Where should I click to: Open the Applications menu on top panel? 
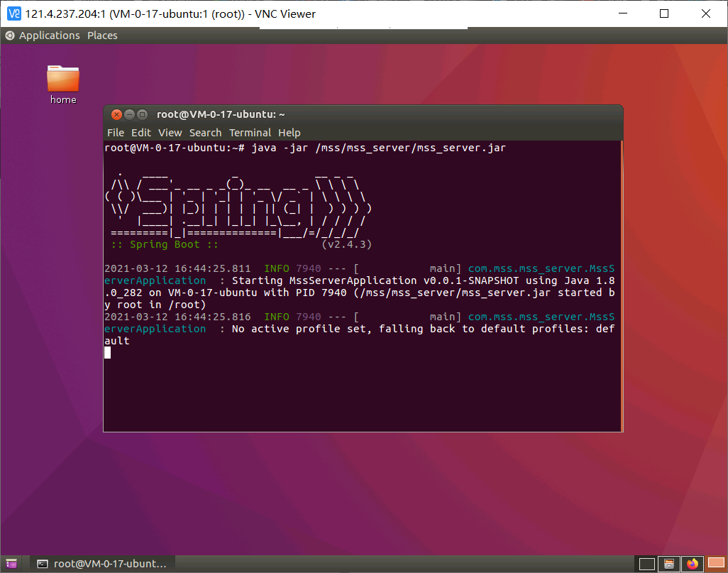tap(49, 36)
